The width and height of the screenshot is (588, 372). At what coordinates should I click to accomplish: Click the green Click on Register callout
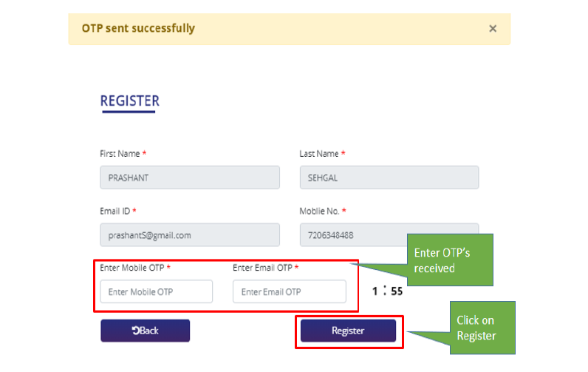point(482,328)
